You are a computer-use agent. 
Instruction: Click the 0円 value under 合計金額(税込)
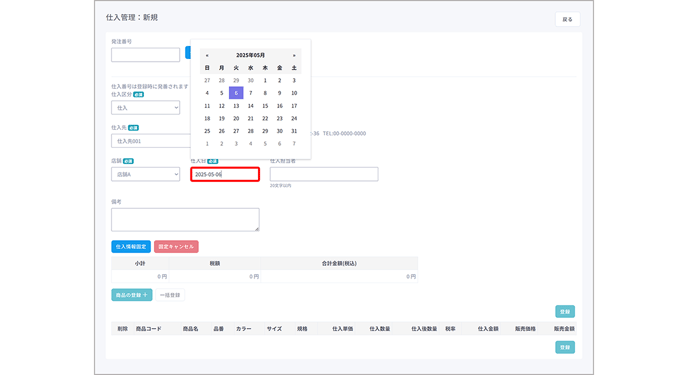pyautogui.click(x=411, y=277)
